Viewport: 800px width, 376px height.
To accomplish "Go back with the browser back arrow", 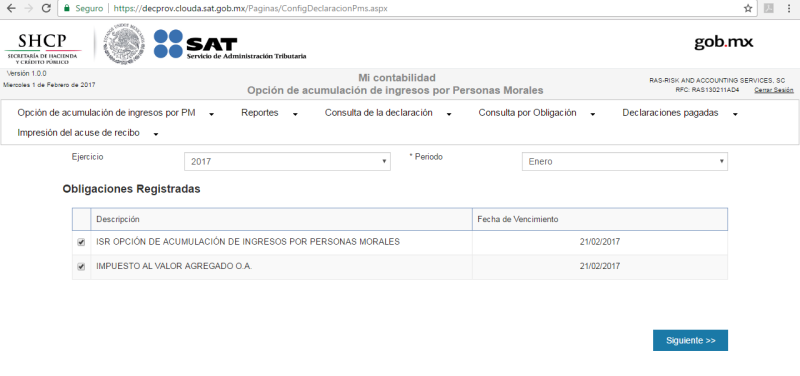I will coord(11,8).
